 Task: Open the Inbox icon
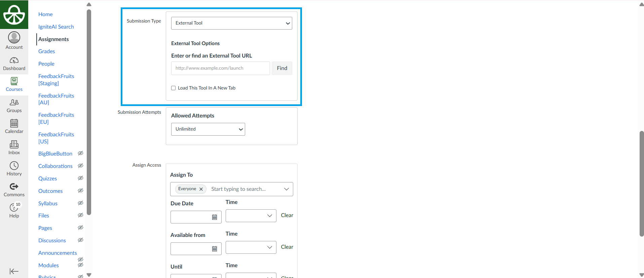(x=14, y=145)
